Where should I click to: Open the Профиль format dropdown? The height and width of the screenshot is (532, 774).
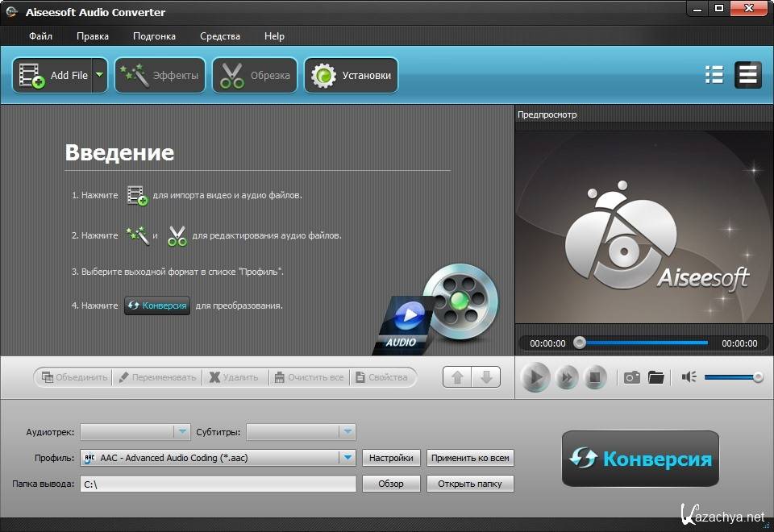[347, 458]
